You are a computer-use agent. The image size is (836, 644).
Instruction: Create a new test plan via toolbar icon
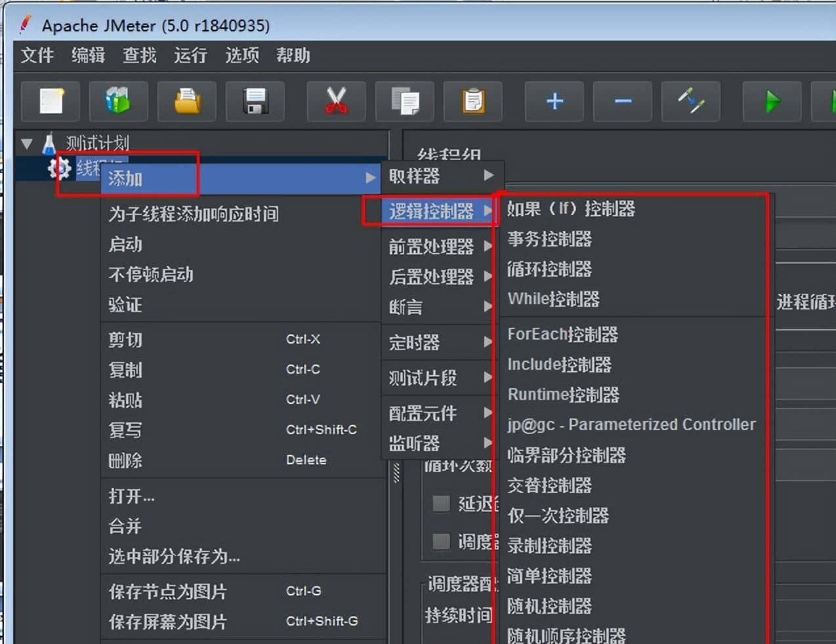tap(51, 102)
